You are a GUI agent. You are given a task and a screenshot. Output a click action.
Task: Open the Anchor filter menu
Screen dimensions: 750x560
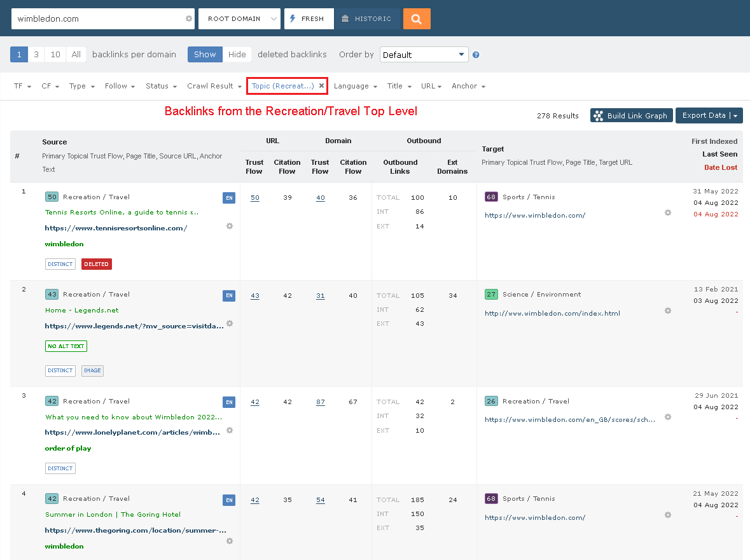(x=468, y=86)
